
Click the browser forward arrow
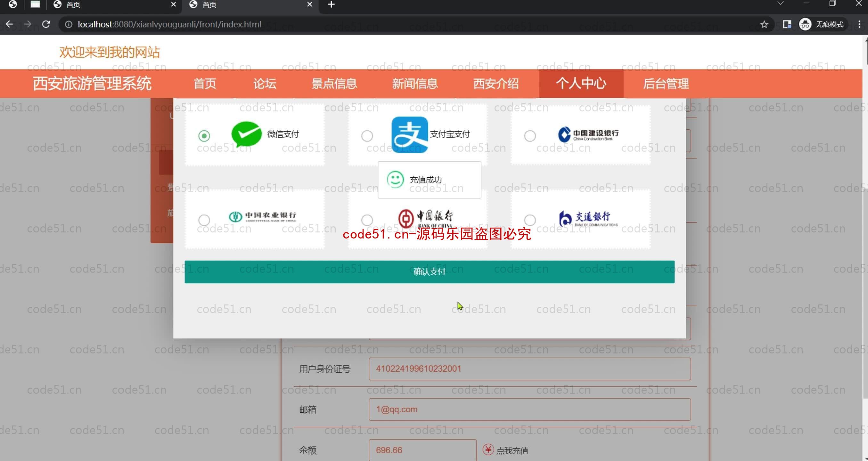(x=28, y=24)
